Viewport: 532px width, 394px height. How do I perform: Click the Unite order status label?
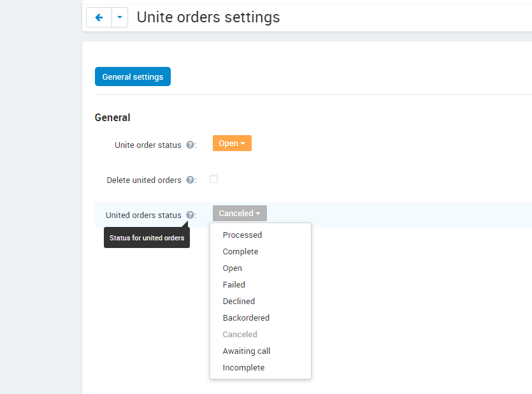148,145
